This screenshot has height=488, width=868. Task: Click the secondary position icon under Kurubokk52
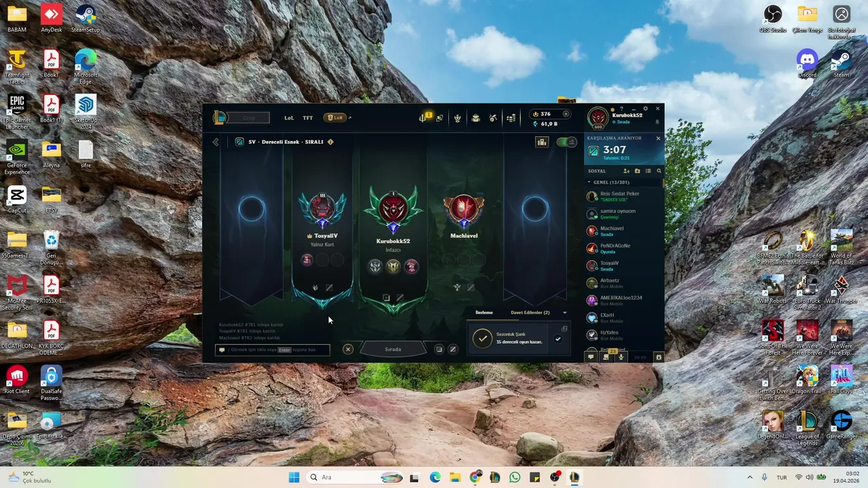[x=400, y=298]
